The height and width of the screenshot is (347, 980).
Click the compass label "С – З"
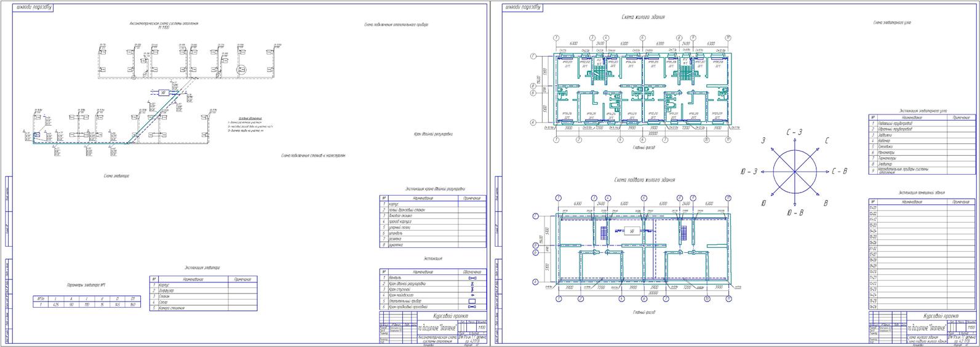click(x=794, y=133)
